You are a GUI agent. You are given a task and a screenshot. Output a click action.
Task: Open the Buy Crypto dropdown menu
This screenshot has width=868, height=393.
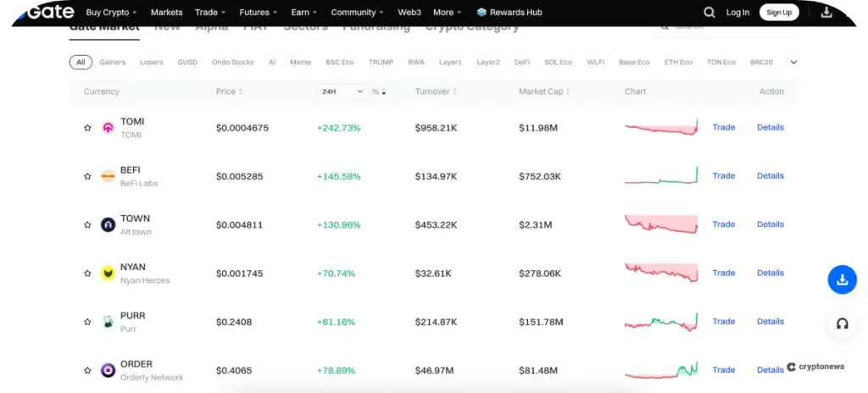(x=111, y=12)
